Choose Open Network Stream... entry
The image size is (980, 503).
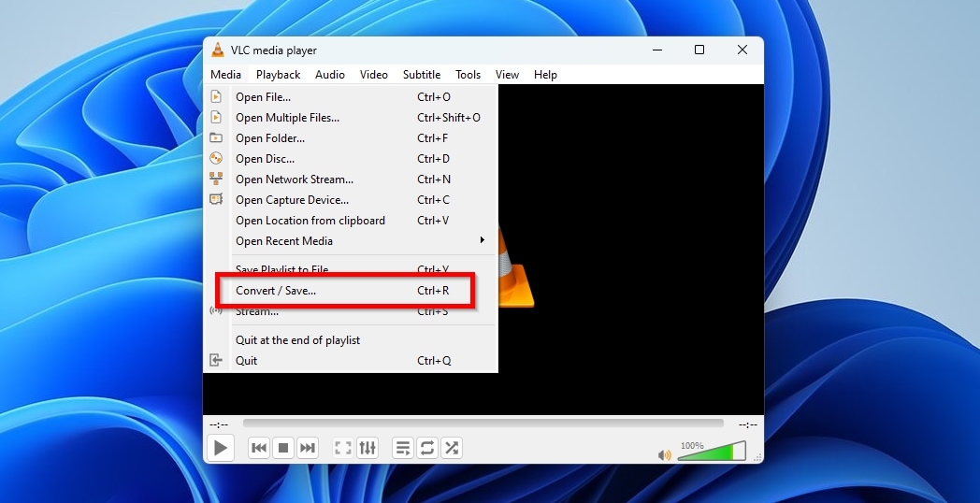[x=350, y=180]
